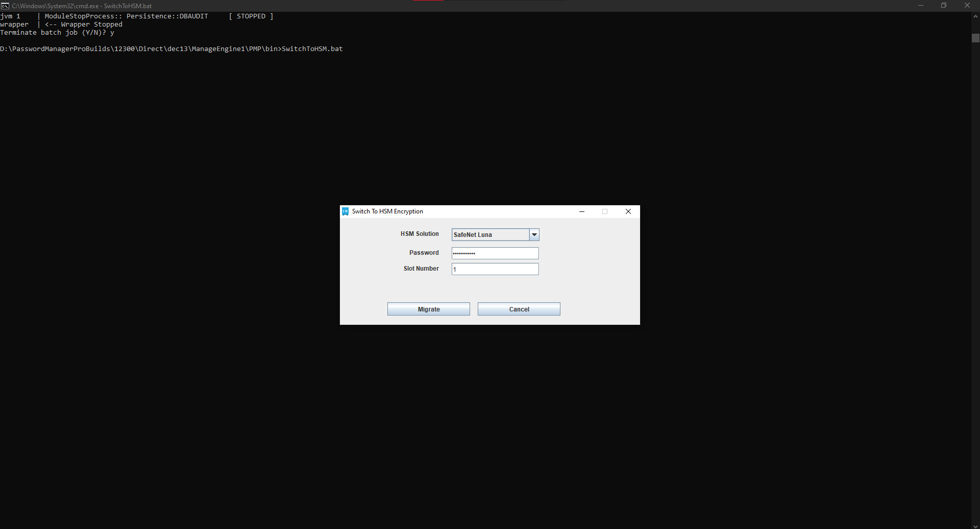Minimize the Switch To HSM Encryption dialog
980x529 pixels.
pos(582,211)
